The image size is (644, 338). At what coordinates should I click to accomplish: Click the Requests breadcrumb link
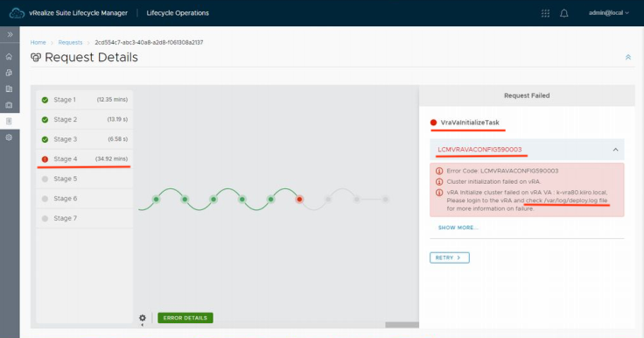point(70,42)
